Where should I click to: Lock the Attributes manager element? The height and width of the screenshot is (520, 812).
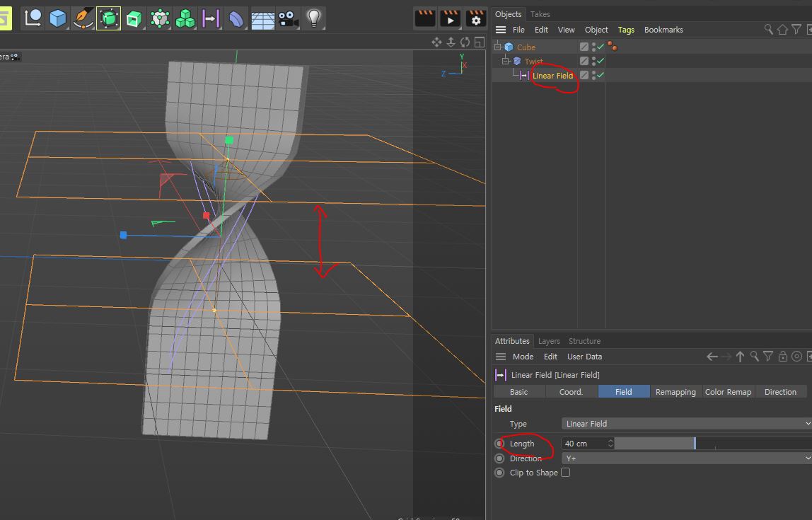point(782,357)
